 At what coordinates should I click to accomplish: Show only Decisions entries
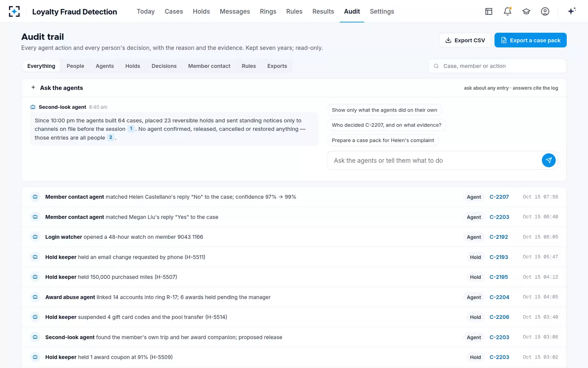click(x=164, y=66)
